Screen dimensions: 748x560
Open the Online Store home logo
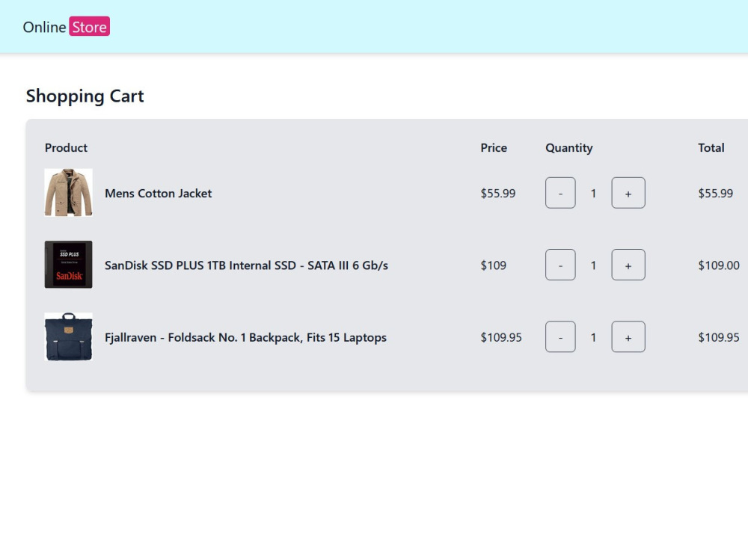pyautogui.click(x=67, y=27)
